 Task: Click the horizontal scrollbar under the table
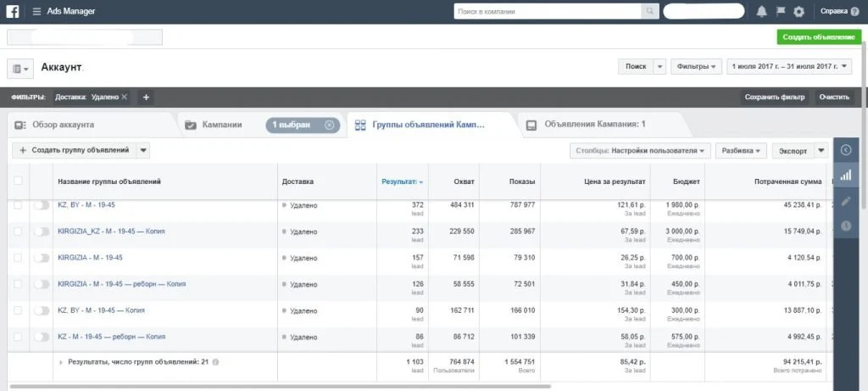click(x=280, y=386)
